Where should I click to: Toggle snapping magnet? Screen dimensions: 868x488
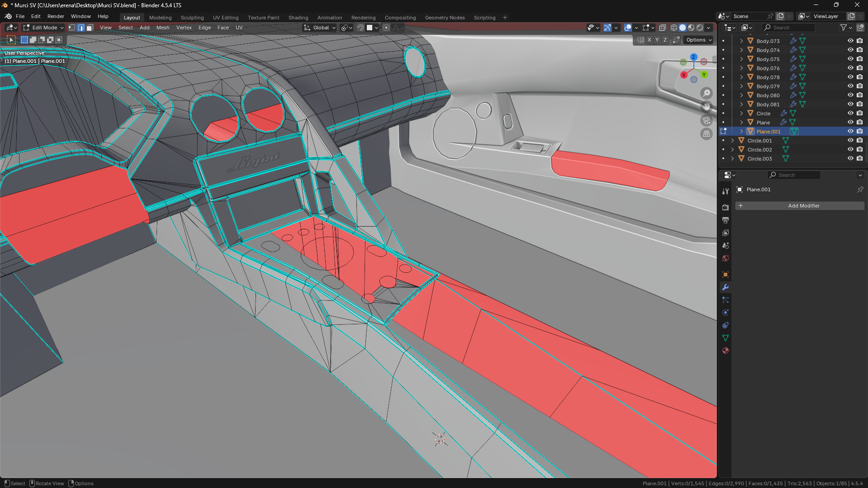360,28
